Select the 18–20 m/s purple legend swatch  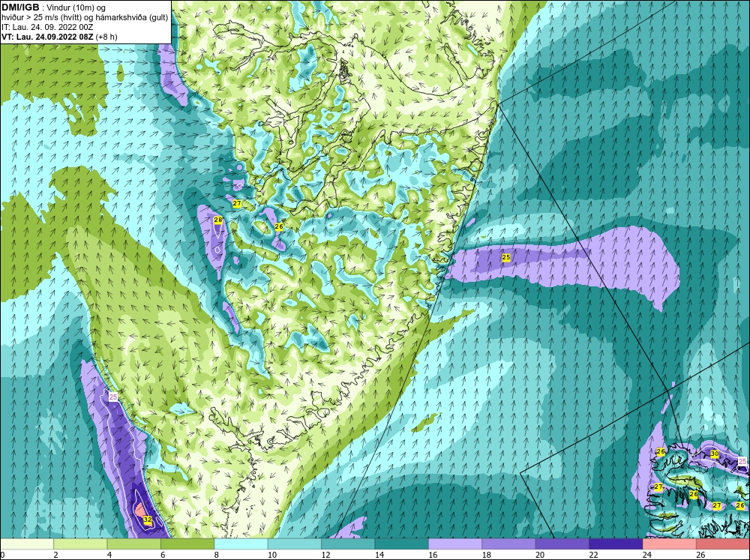click(x=509, y=544)
